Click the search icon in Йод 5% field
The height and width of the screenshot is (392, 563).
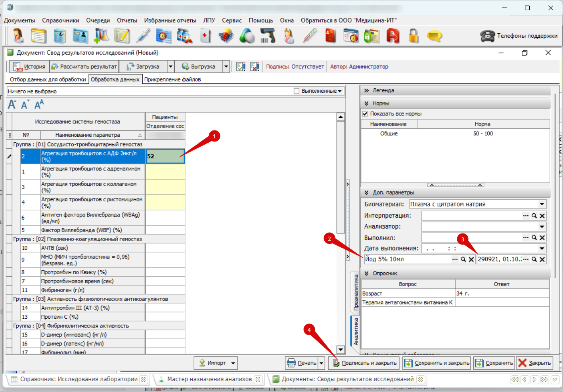(463, 259)
